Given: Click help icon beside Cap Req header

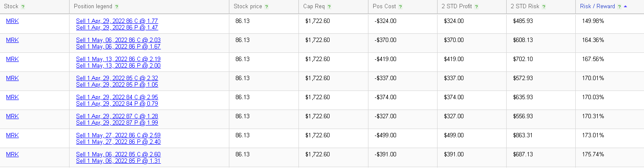Looking at the screenshot, I should (330, 7).
